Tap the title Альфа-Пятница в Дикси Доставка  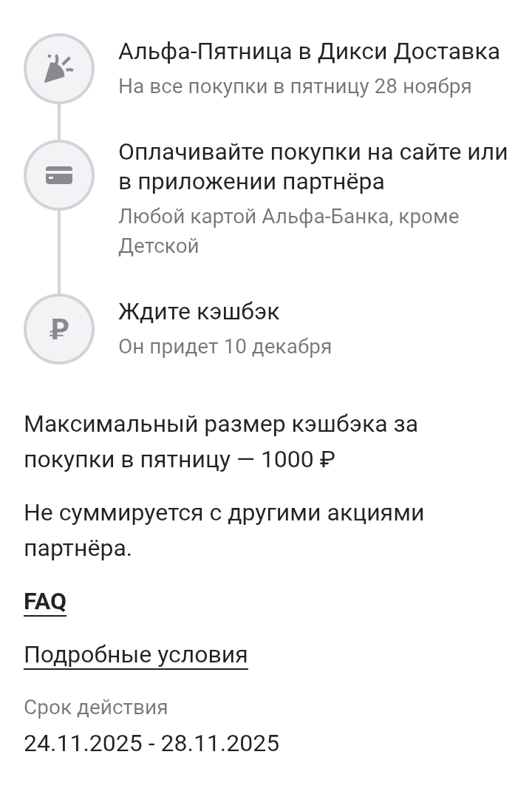pyautogui.click(x=309, y=52)
